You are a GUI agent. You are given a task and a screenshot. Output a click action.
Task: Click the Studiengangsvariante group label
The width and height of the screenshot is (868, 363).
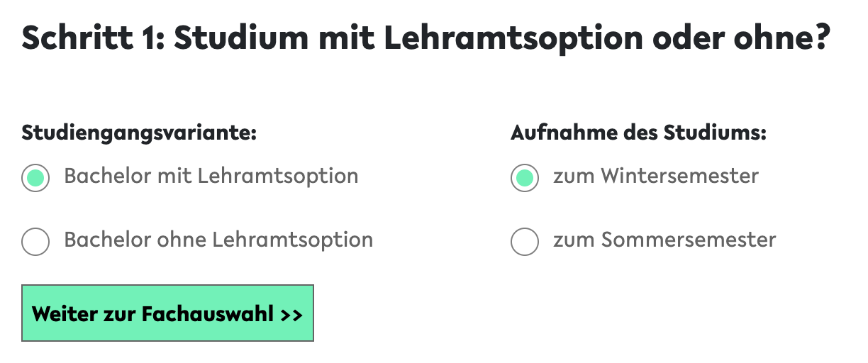coord(139,133)
